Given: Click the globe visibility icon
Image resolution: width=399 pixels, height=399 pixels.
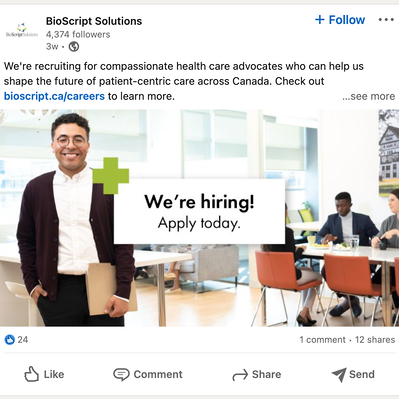Looking at the screenshot, I should 74,47.
